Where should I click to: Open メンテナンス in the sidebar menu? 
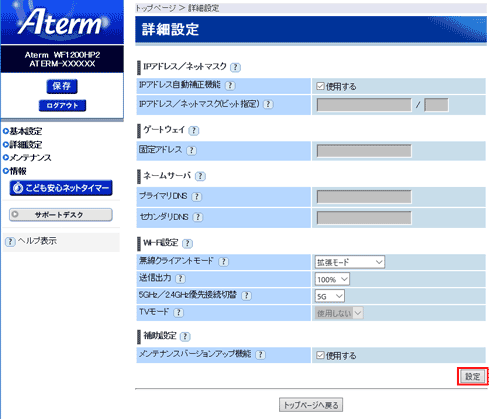30,158
